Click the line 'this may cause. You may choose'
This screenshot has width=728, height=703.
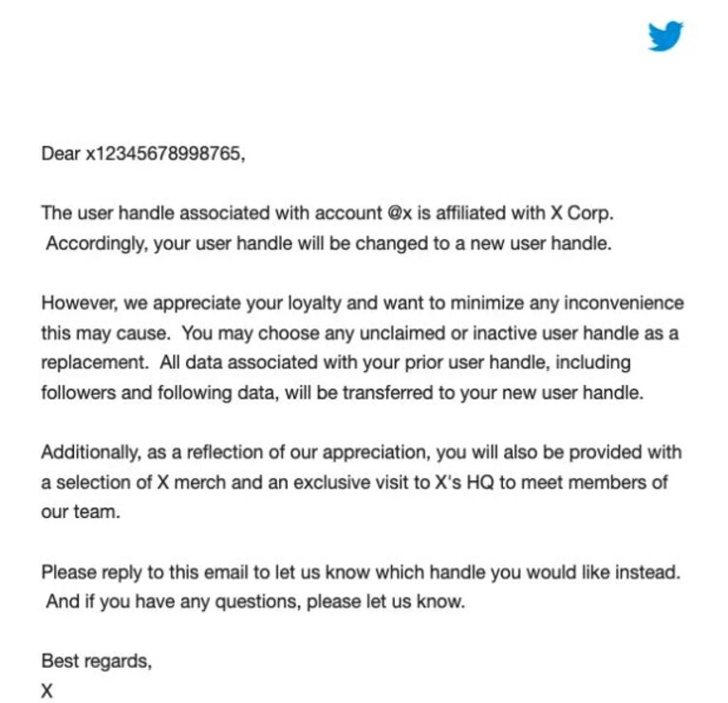(x=360, y=333)
